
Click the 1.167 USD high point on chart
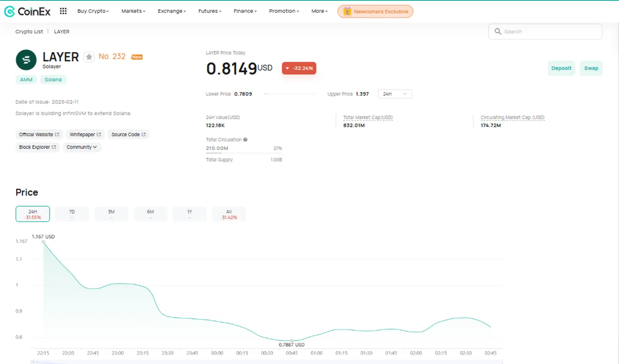(43, 242)
